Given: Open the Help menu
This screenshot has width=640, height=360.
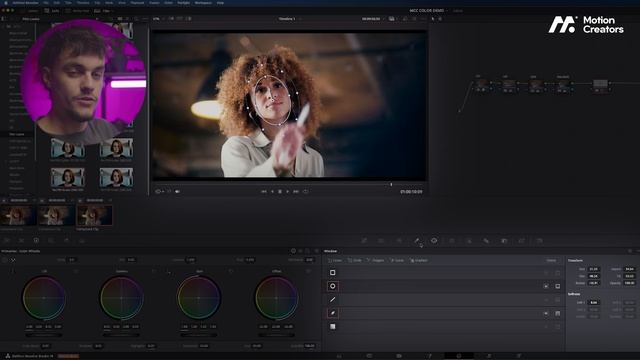Looking at the screenshot, I should 220,2.
